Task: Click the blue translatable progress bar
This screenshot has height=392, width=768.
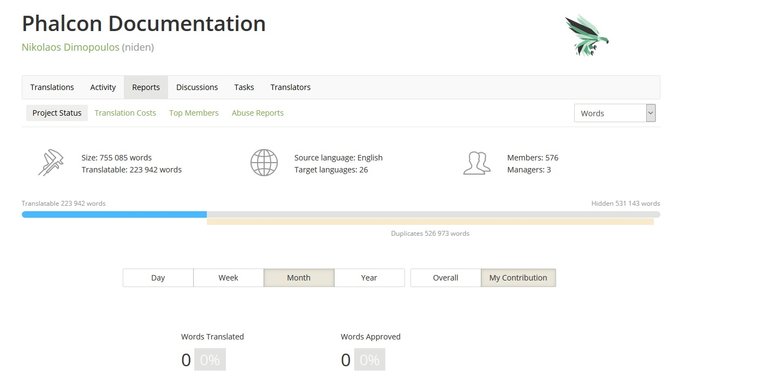Action: [114, 214]
